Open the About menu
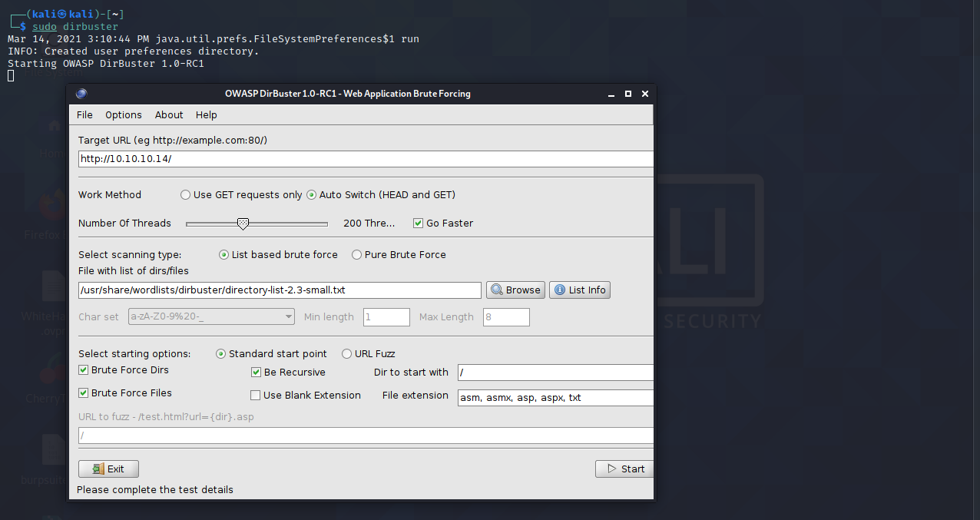This screenshot has width=980, height=520. tap(169, 114)
